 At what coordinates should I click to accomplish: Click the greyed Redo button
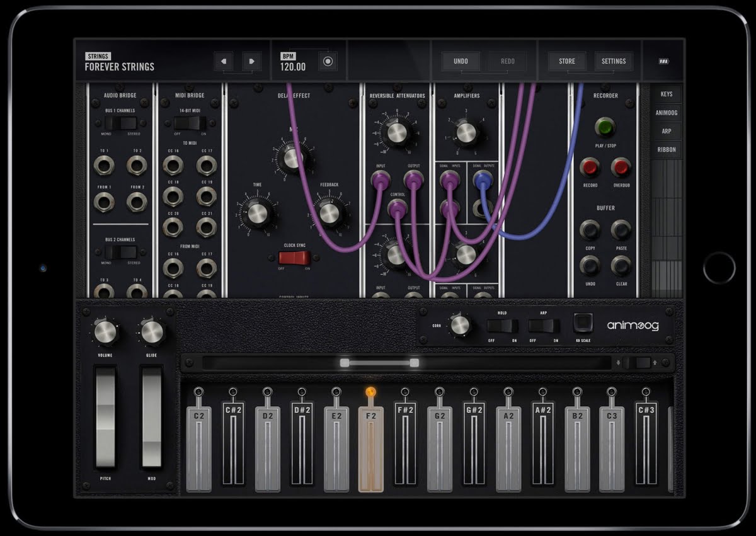click(508, 61)
